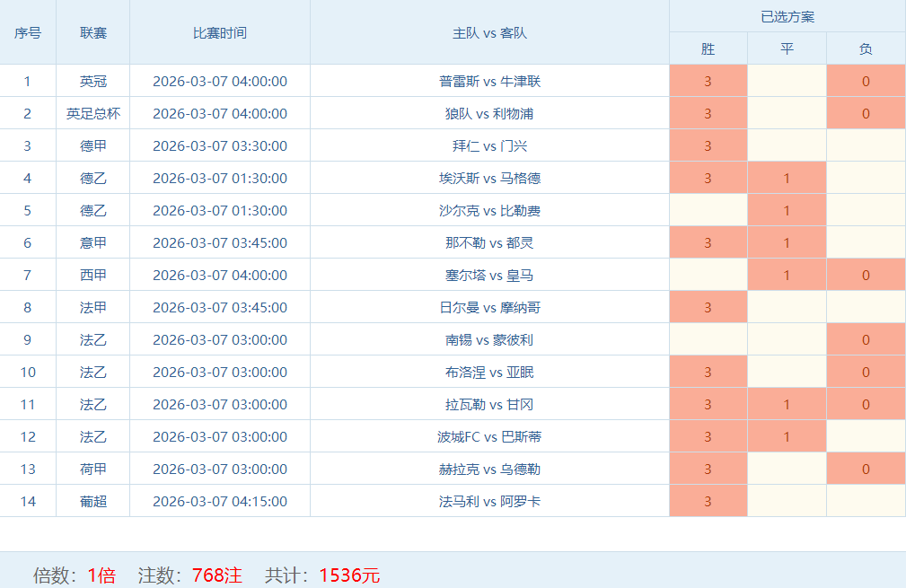Toggle draw pick for 拉瓦勒 vs 甘冈
The width and height of the screenshot is (906, 588).
pyautogui.click(x=787, y=405)
